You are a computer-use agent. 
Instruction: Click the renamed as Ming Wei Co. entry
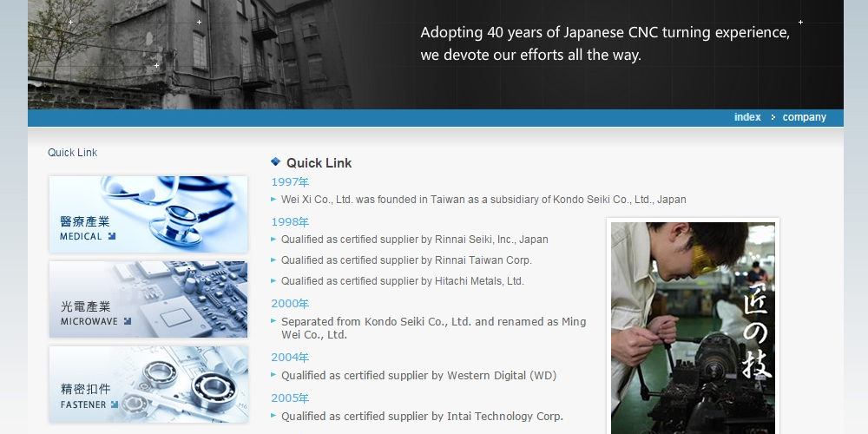tap(433, 328)
